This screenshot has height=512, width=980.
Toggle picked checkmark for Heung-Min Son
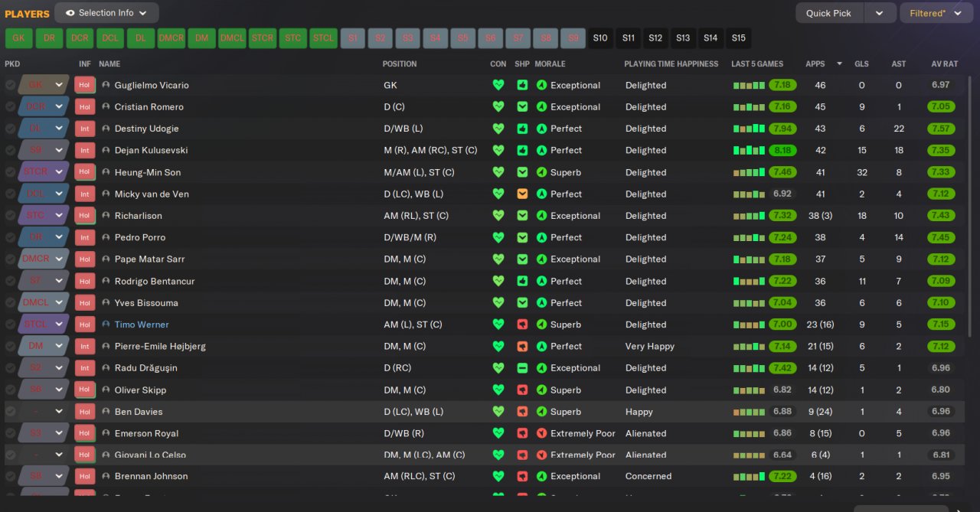coord(10,172)
